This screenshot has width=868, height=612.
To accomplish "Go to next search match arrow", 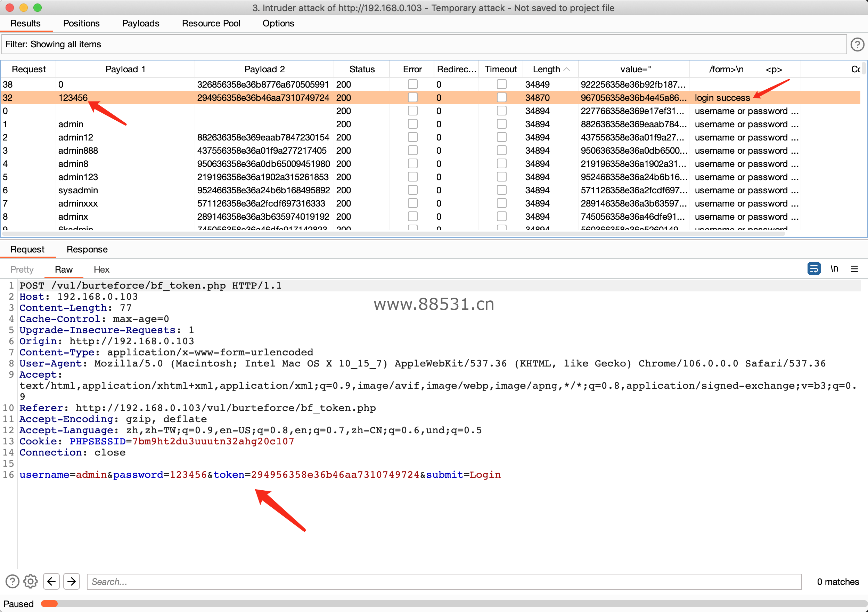I will pos(72,581).
